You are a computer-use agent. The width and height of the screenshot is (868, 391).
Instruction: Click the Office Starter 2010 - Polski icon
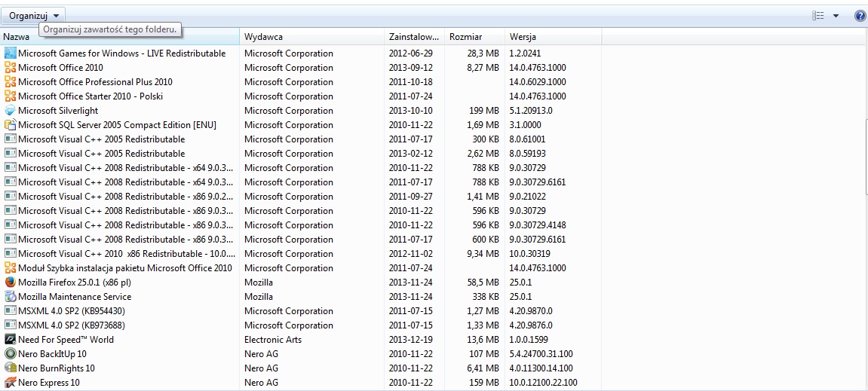(x=10, y=96)
